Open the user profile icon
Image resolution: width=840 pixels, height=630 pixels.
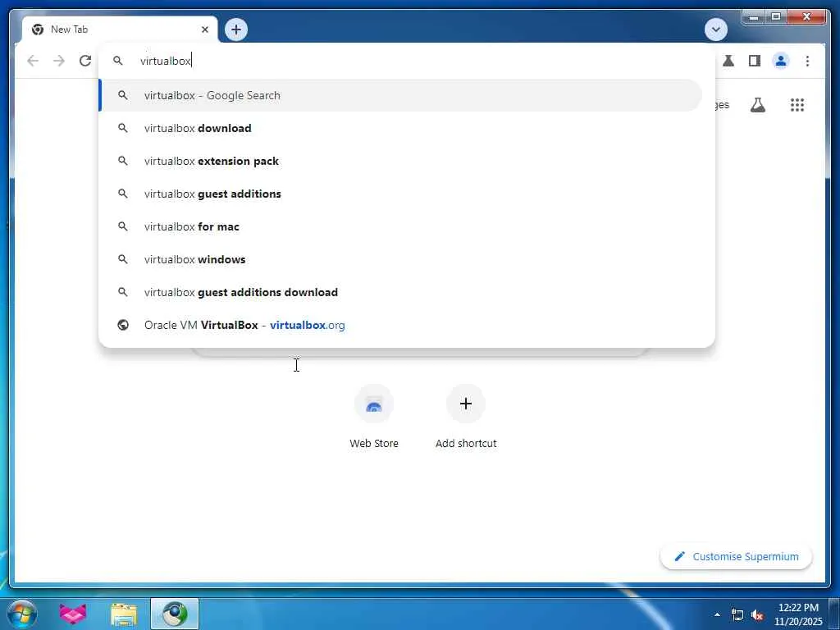[x=781, y=61]
